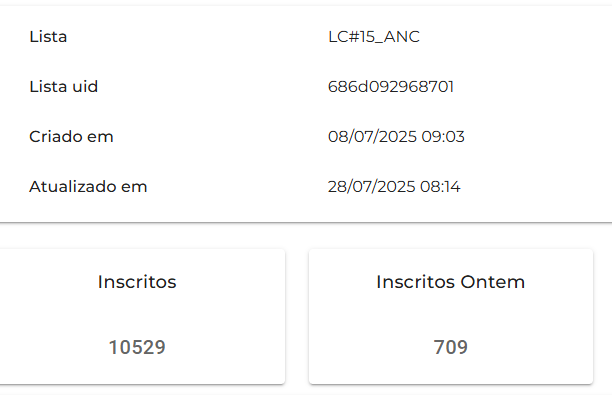This screenshot has height=395, width=612.
Task: Click the divider line below Atualizado em row
Action: click(306, 222)
